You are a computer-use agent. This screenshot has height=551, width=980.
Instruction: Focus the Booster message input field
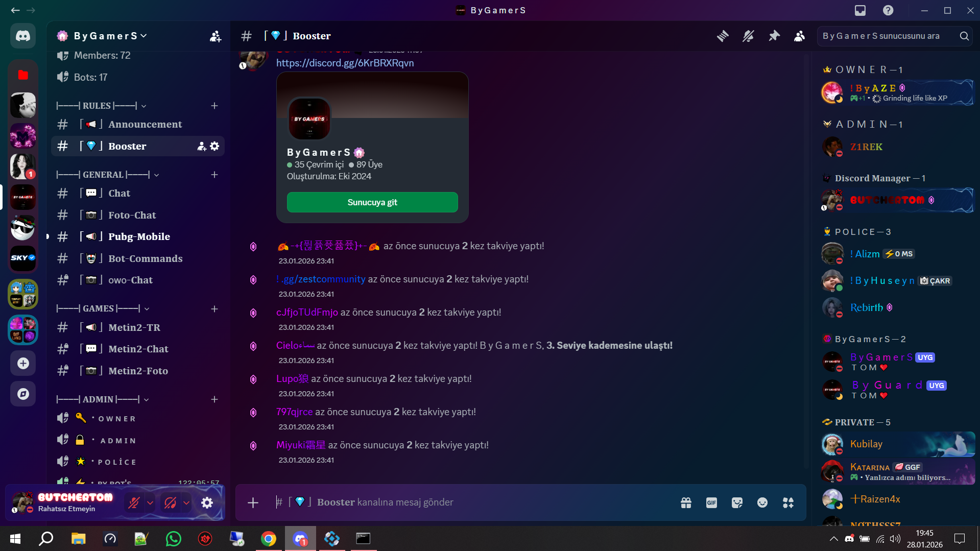pos(475,502)
